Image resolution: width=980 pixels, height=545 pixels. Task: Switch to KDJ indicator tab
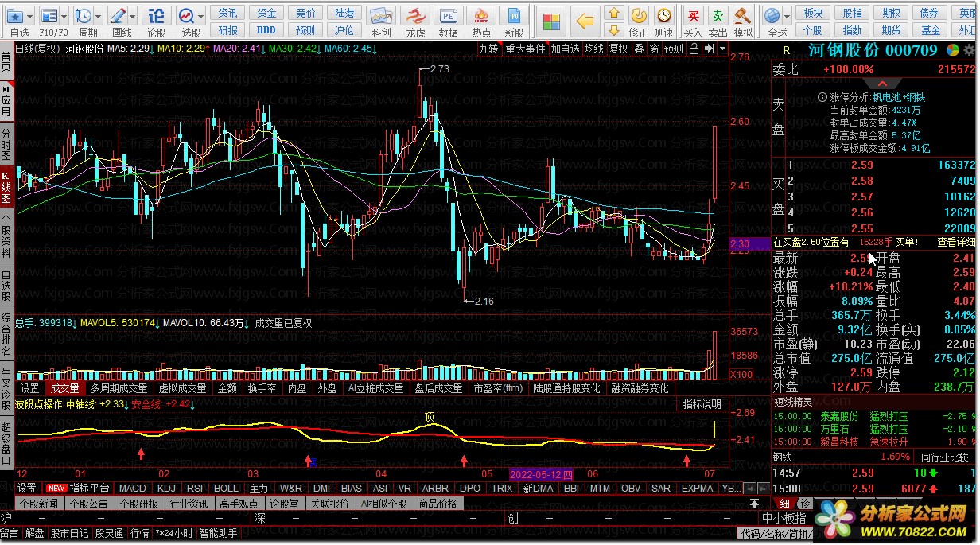[x=166, y=488]
